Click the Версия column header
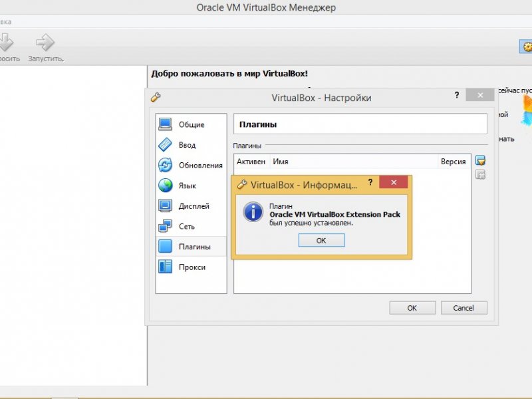Screen dimensions: 532x399 coord(454,162)
